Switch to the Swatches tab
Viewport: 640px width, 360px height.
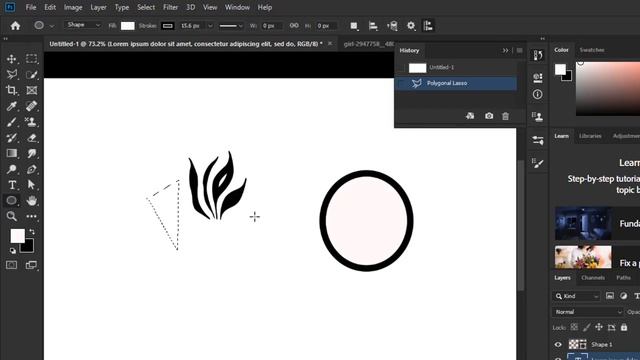pos(592,50)
